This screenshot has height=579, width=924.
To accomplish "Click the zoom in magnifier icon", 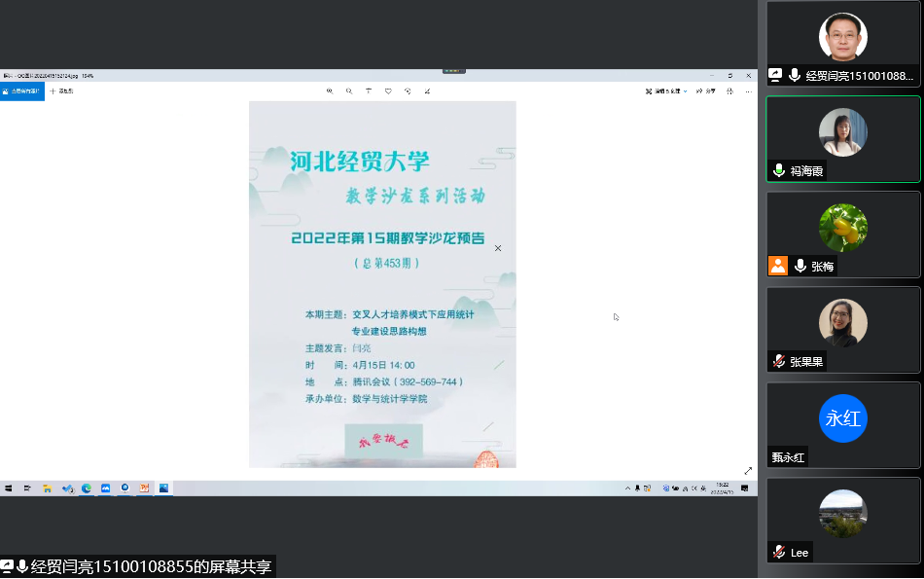I will pos(330,90).
